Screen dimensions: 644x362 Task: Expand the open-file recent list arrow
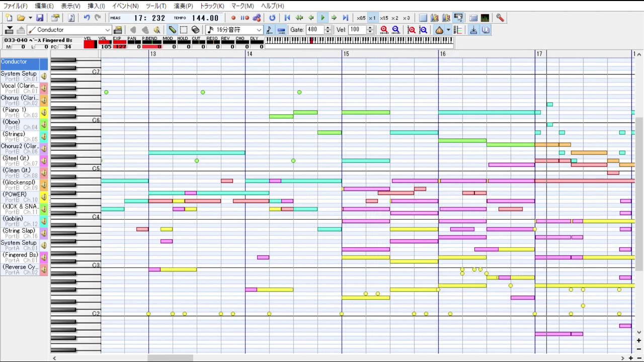click(30, 18)
